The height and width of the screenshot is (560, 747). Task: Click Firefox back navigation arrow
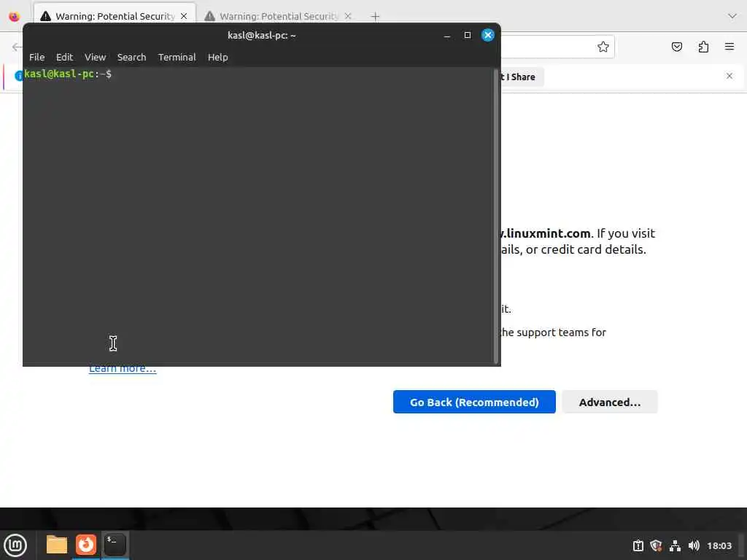click(x=17, y=47)
